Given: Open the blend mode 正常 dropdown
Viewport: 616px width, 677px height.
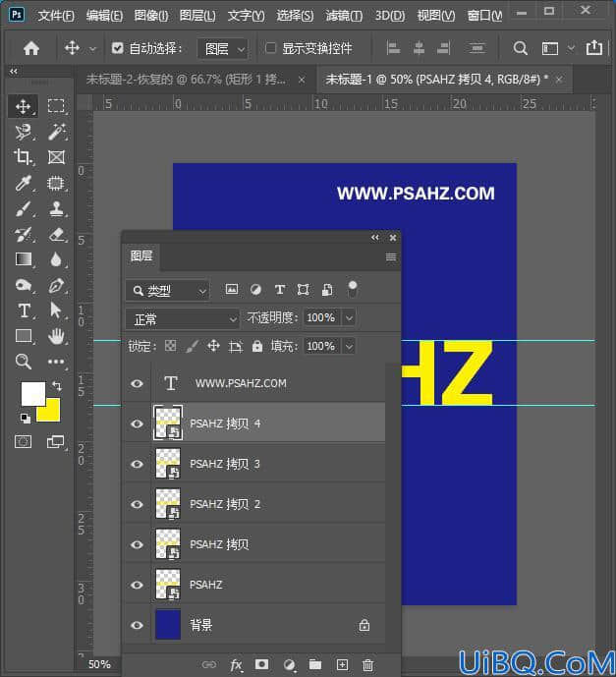Looking at the screenshot, I should coord(182,319).
